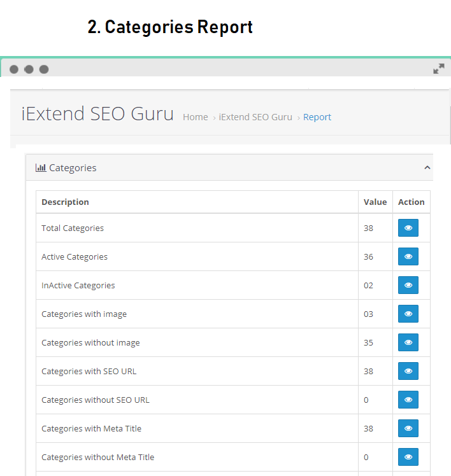451x476 pixels.
Task: View details for Total Categories
Action: [408, 228]
